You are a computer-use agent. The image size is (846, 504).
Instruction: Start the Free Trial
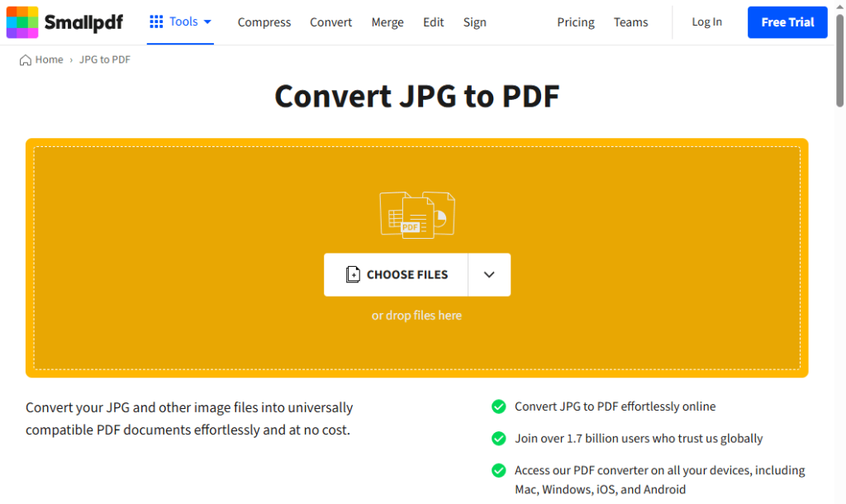pos(787,22)
